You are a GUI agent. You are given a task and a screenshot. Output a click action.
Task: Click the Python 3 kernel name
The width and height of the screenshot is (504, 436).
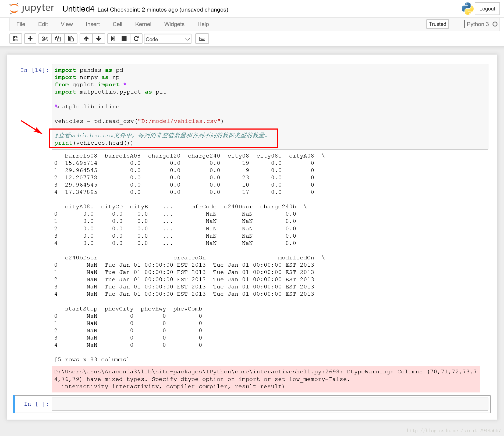point(478,24)
